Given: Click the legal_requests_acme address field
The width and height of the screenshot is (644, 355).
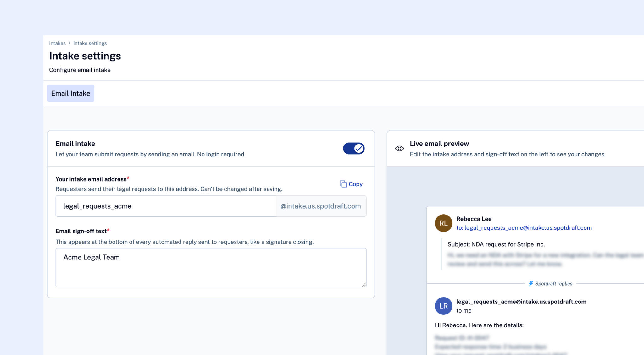Looking at the screenshot, I should [166, 206].
